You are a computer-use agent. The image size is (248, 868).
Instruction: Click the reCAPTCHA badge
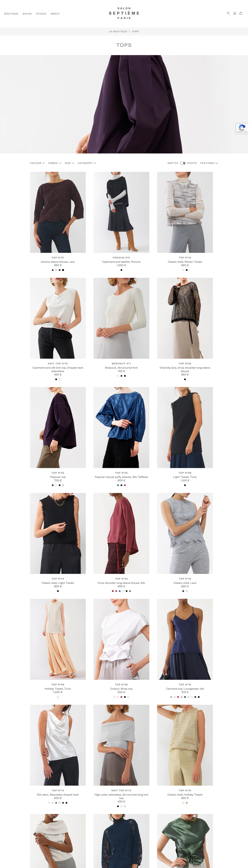tap(242, 128)
